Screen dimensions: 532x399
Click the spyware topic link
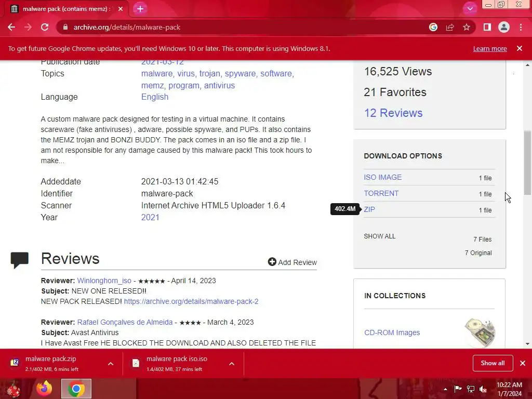coord(240,74)
